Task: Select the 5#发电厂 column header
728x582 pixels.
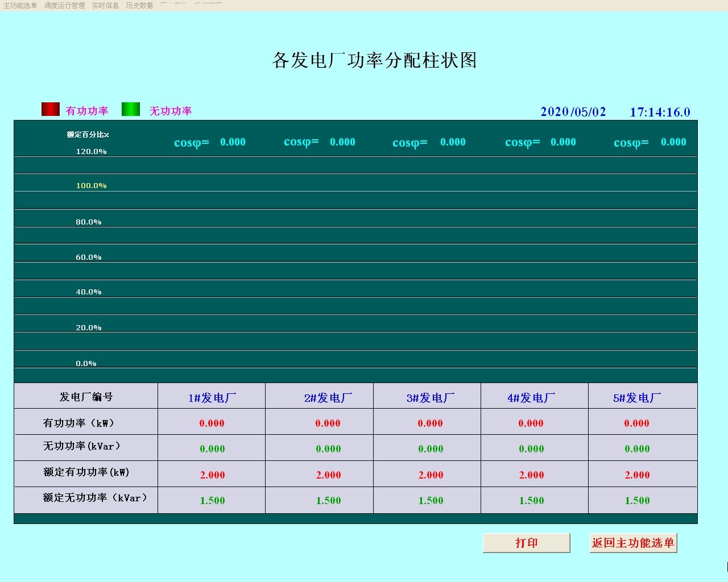Action: pos(637,398)
